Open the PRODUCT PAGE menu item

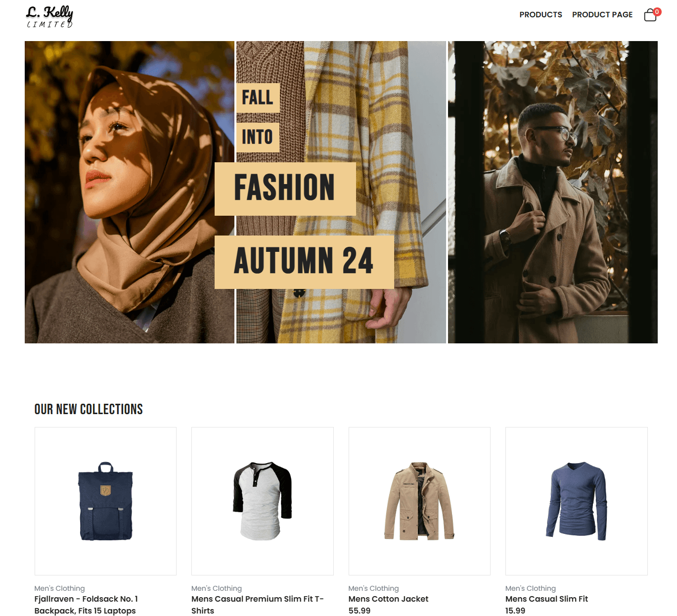[x=602, y=14]
